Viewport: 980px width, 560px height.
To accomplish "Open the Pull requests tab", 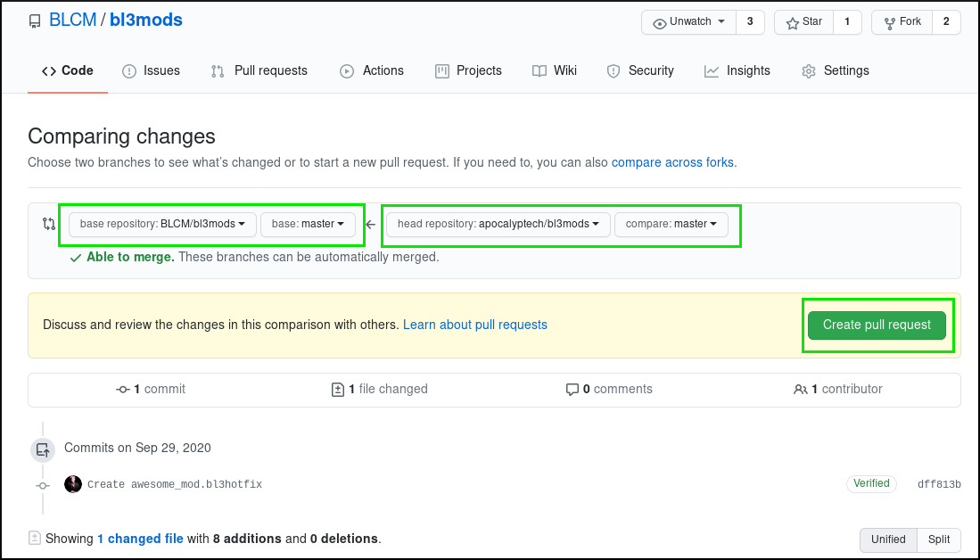I will coord(259,70).
